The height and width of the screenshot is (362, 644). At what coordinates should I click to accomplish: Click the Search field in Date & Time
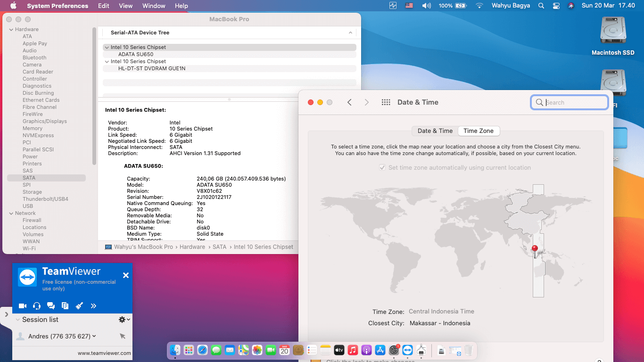(x=570, y=102)
